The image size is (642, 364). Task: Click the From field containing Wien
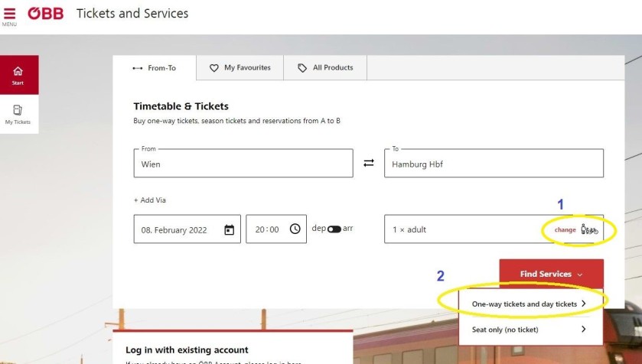click(243, 163)
